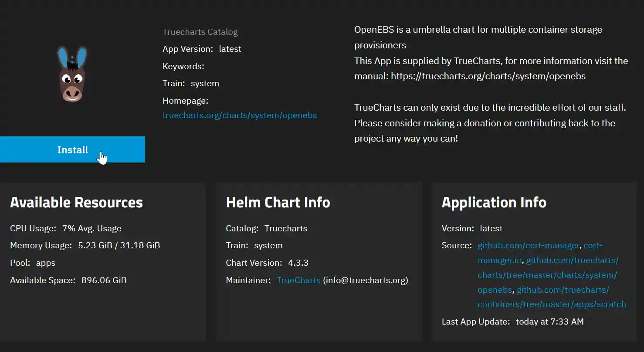Click the Helm Chart Info panel heading

(x=278, y=202)
